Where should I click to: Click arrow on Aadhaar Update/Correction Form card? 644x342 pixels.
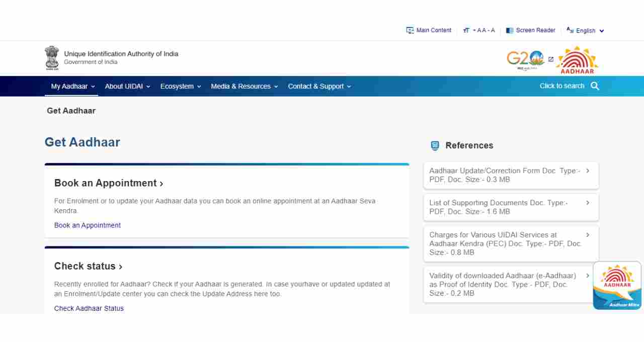click(588, 171)
